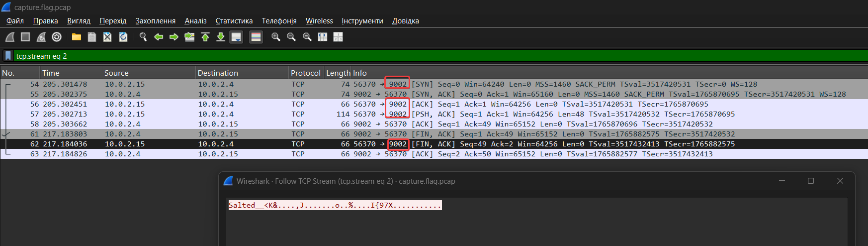Jump to last packet icon

[221, 37]
